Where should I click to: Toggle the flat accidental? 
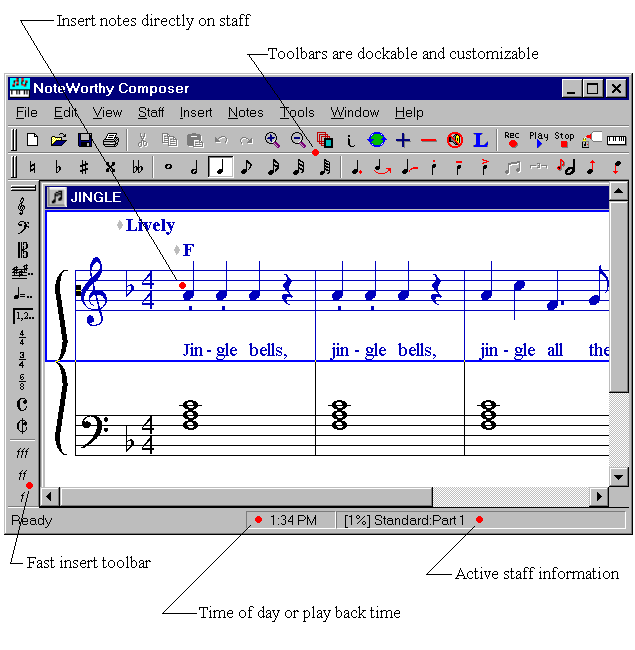[58, 167]
